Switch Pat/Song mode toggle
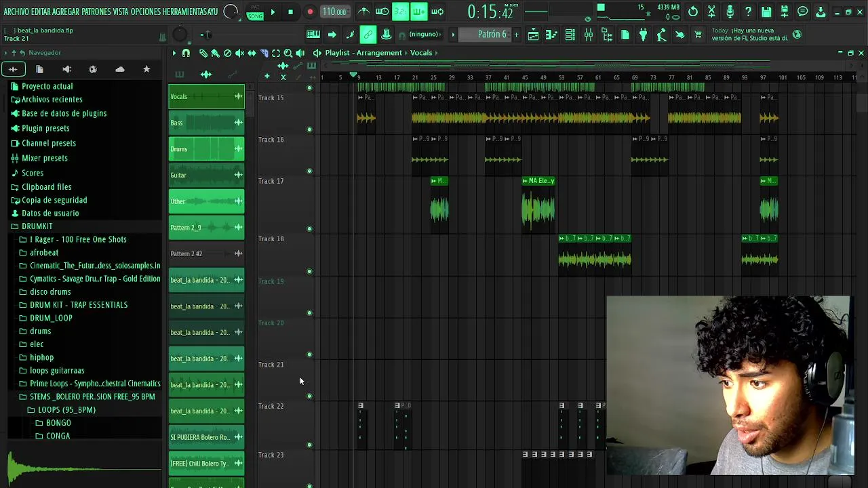Image resolution: width=868 pixels, height=488 pixels. (x=255, y=12)
